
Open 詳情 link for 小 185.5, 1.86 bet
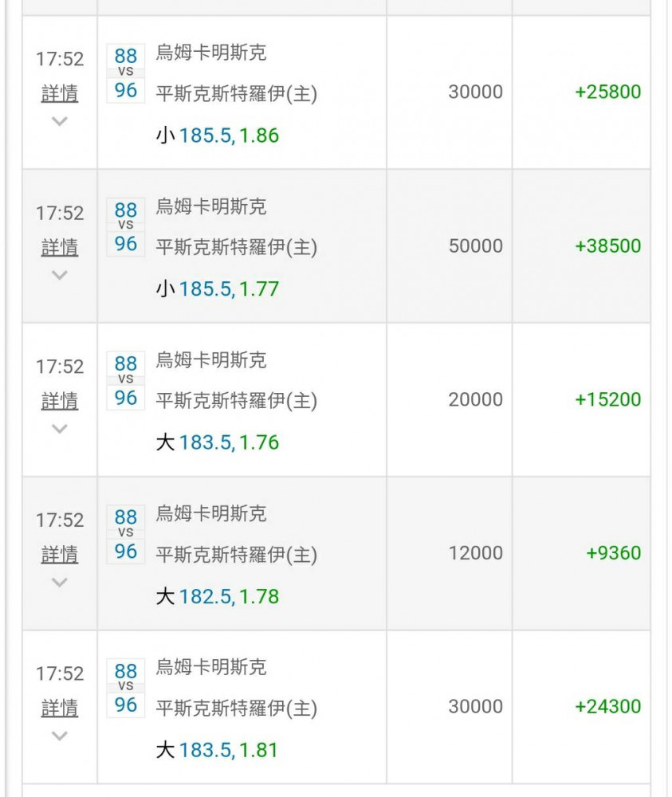[60, 93]
